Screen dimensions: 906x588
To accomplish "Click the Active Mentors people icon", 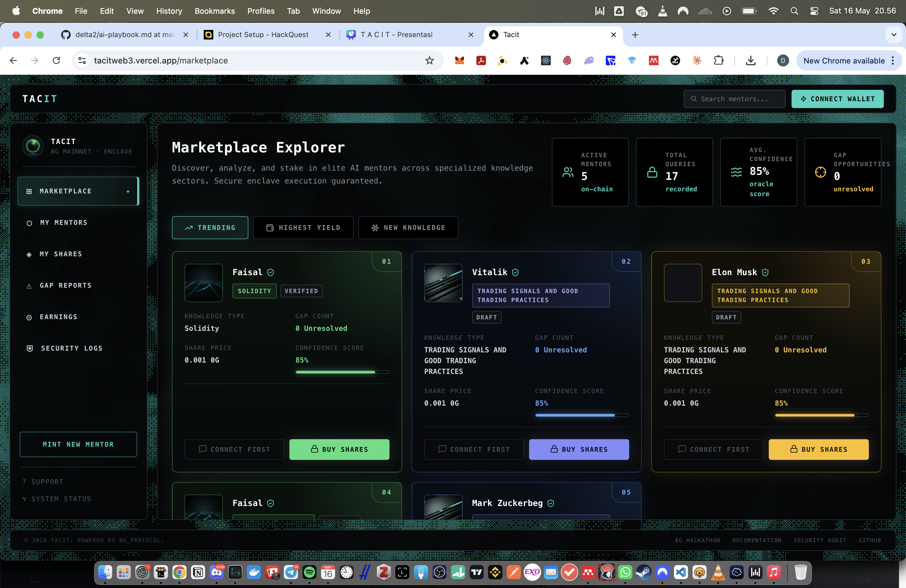I will click(x=568, y=172).
